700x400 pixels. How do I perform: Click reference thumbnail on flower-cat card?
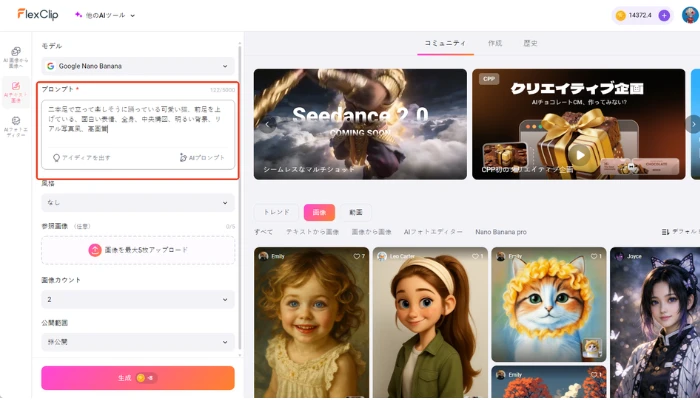coord(592,348)
